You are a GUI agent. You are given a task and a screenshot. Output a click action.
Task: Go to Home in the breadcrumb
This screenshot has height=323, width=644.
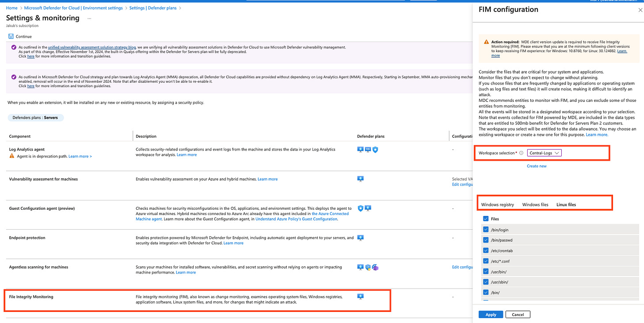click(11, 8)
